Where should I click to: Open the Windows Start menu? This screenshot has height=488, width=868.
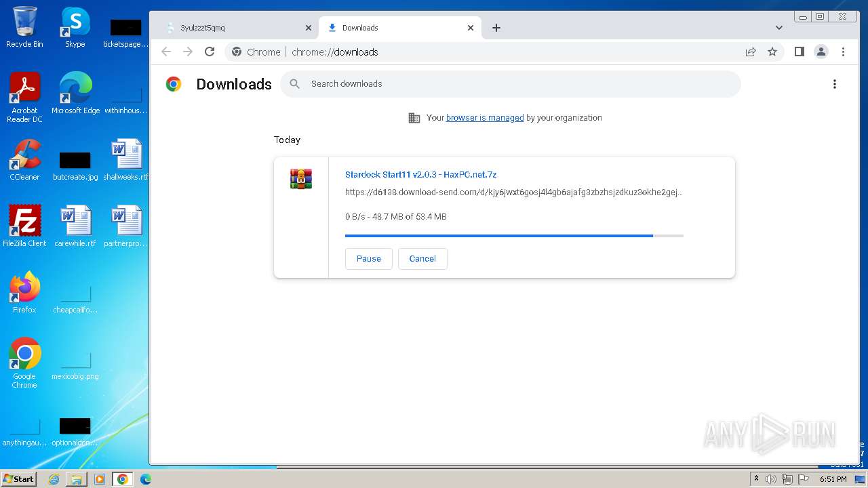(x=19, y=479)
